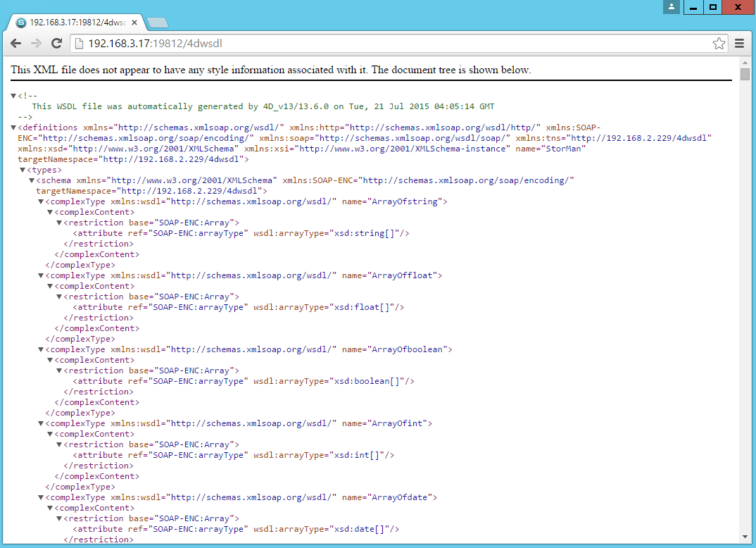Reload the current page
Viewport: 756px width, 548px height.
57,43
